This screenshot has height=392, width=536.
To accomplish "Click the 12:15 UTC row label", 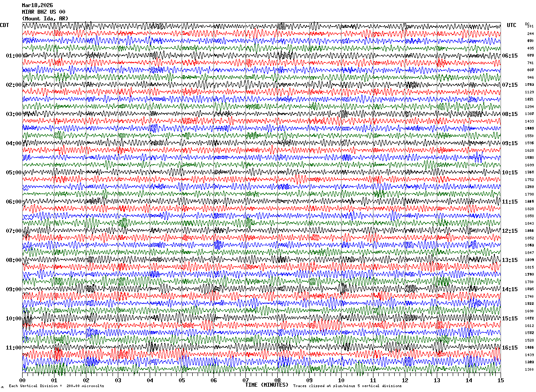I will point(510,231).
